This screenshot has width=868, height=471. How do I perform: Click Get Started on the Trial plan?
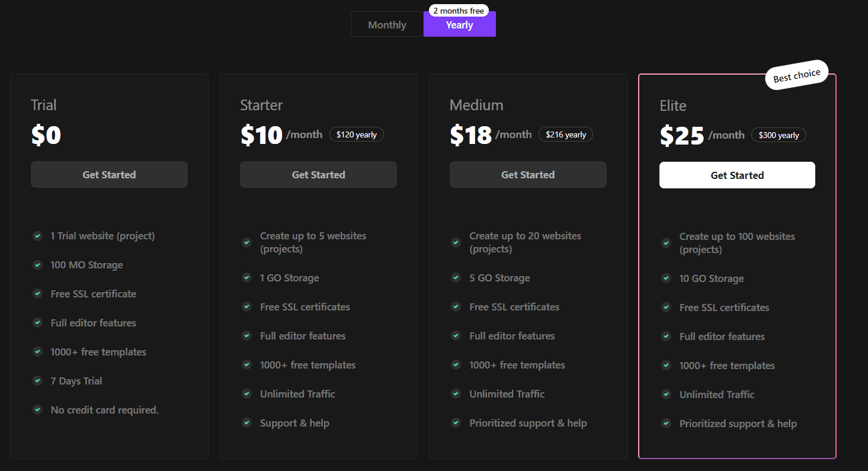pyautogui.click(x=109, y=174)
